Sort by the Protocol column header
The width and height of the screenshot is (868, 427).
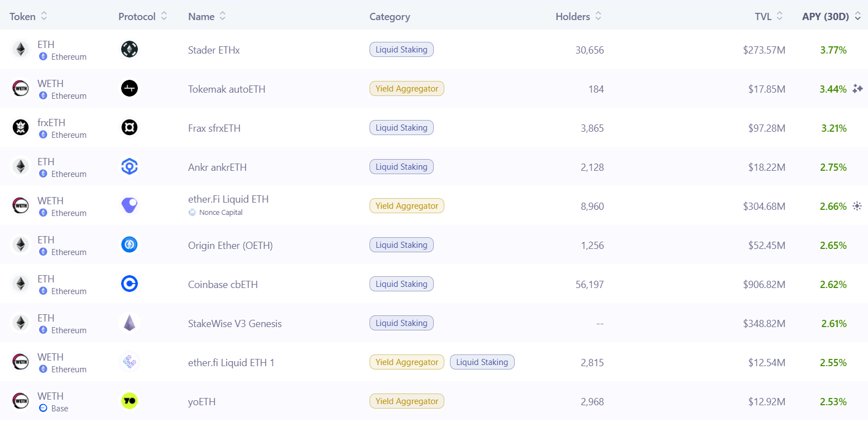coord(142,17)
